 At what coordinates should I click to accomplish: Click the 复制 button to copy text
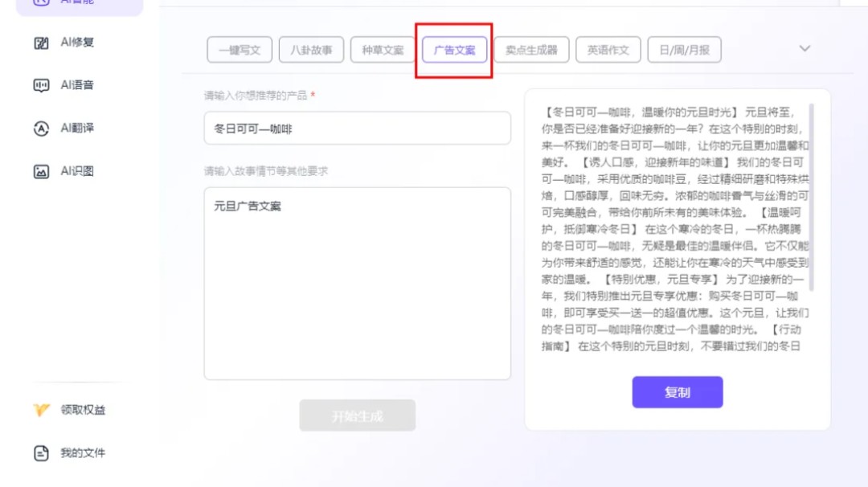click(678, 392)
